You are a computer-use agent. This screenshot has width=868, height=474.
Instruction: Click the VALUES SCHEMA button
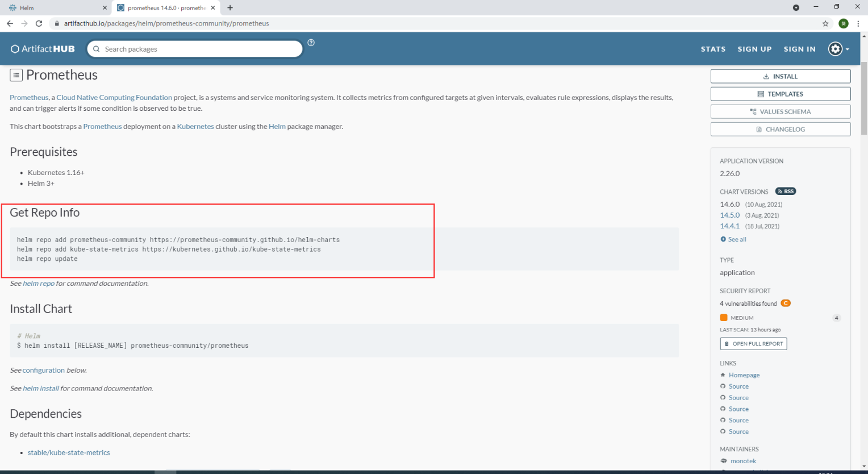pos(781,111)
